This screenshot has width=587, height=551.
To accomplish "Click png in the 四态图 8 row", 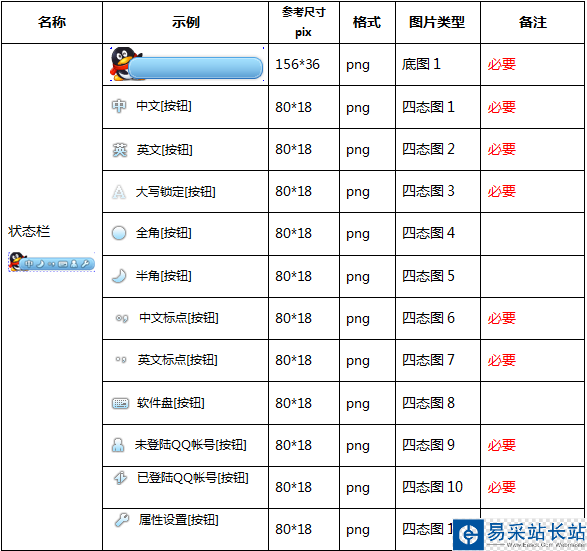I will pos(358,404).
